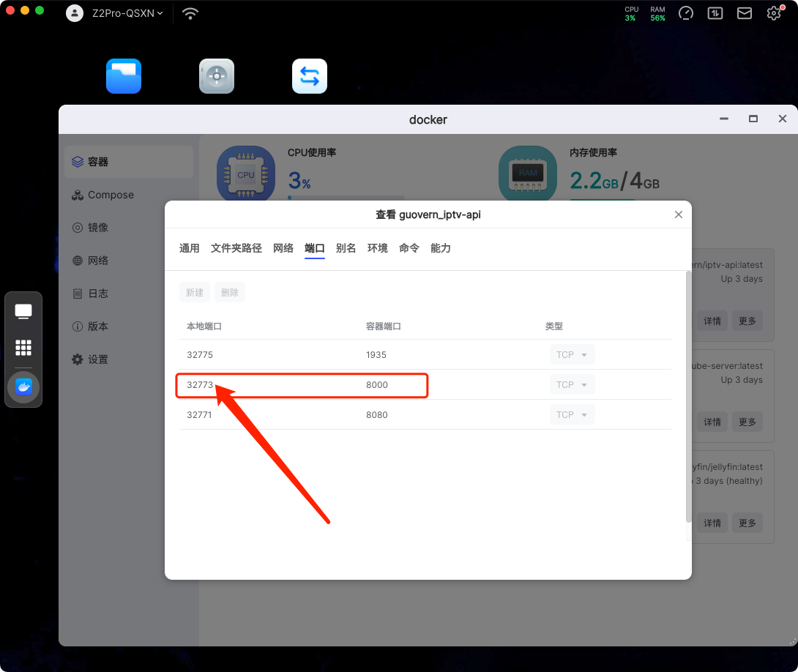Open the blue file manager desktop icon
The height and width of the screenshot is (672, 798).
[124, 76]
